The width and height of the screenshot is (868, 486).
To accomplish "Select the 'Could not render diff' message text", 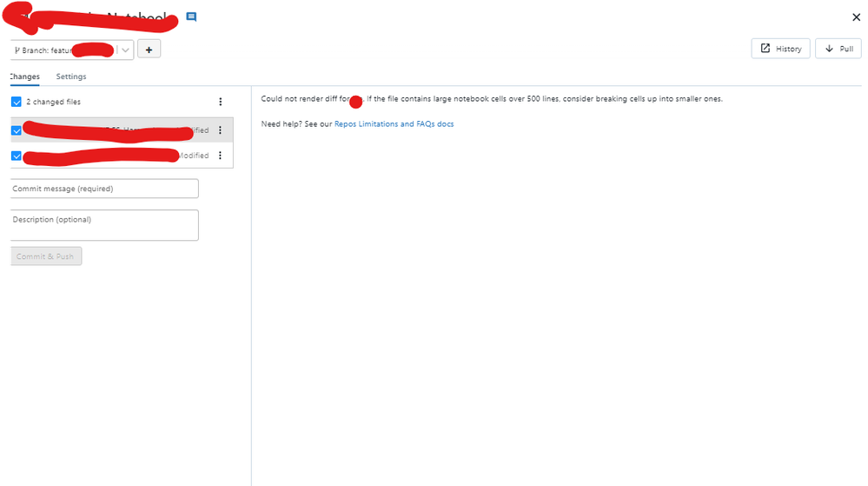I will [492, 99].
